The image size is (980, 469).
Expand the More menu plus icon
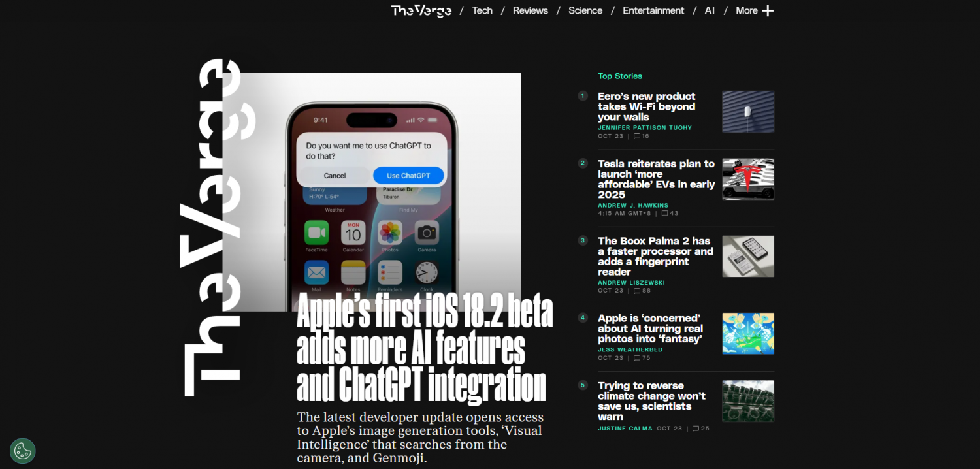coord(768,10)
